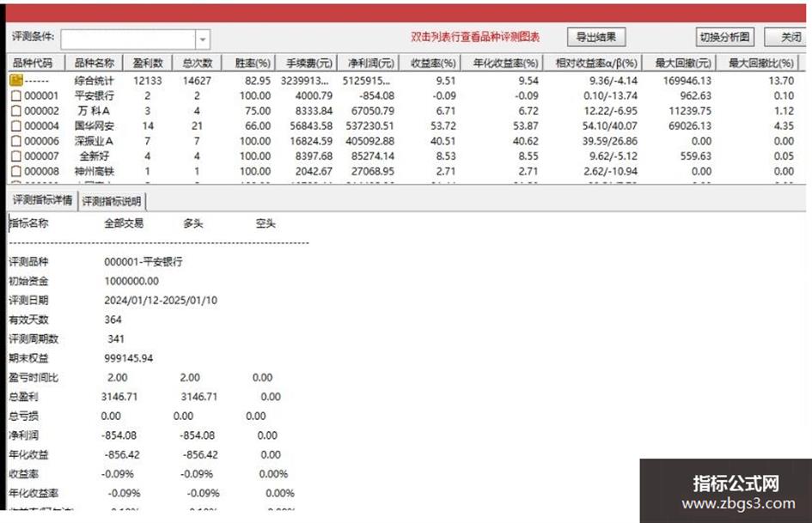This screenshot has height=523, width=812.
Task: Click the 切换分析图 button
Action: [x=724, y=37]
